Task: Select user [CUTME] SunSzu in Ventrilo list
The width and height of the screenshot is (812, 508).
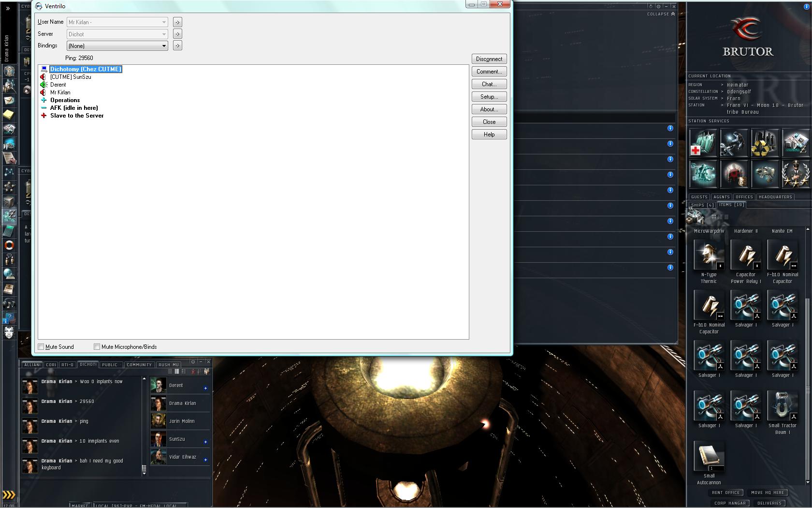Action: 71,77
